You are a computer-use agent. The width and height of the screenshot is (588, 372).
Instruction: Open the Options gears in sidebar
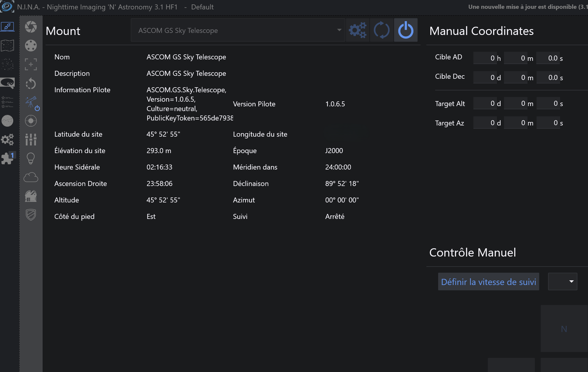point(7,140)
